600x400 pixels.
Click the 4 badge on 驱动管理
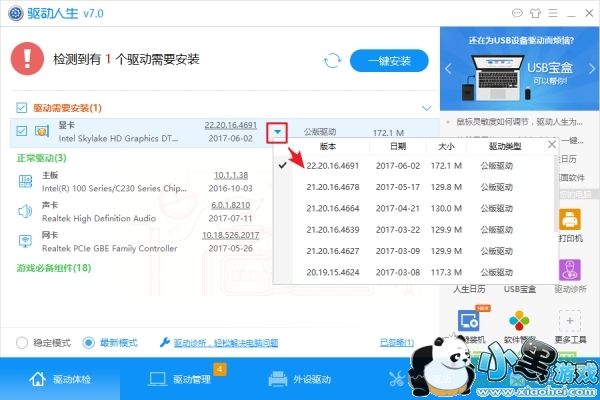220,369
